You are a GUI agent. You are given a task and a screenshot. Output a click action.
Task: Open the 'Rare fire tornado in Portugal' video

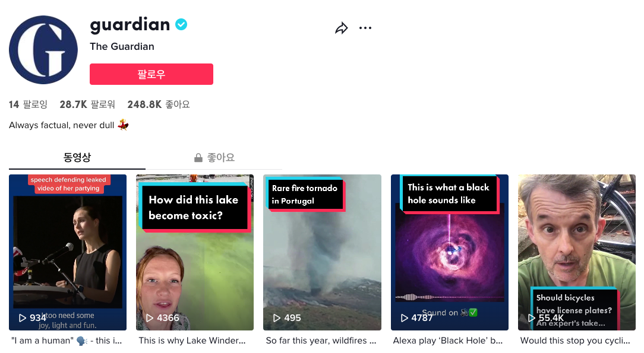point(323,252)
